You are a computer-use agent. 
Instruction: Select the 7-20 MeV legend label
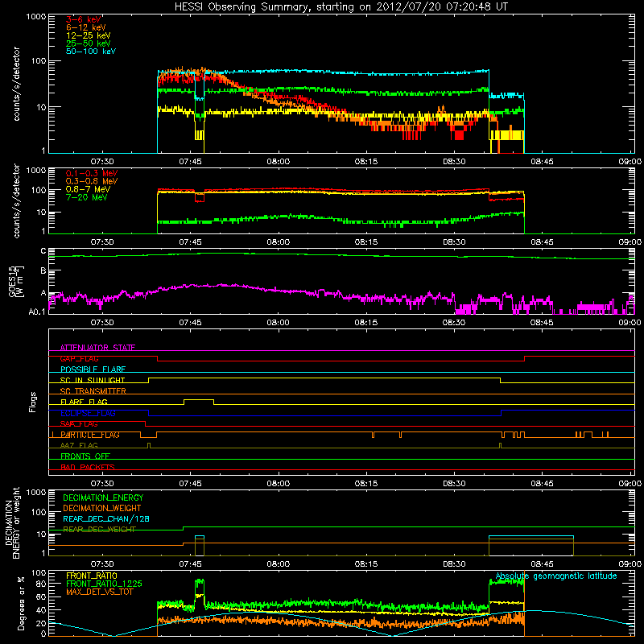[x=86, y=197]
